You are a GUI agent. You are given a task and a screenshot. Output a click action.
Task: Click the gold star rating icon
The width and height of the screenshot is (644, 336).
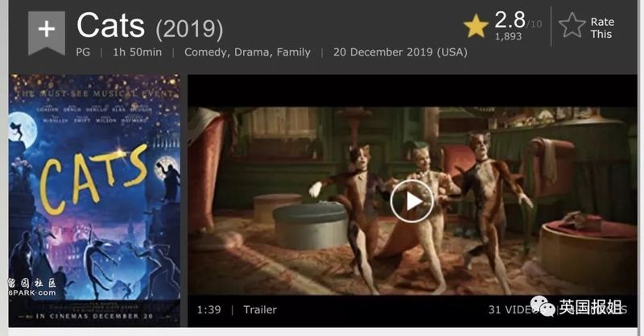coord(476,27)
